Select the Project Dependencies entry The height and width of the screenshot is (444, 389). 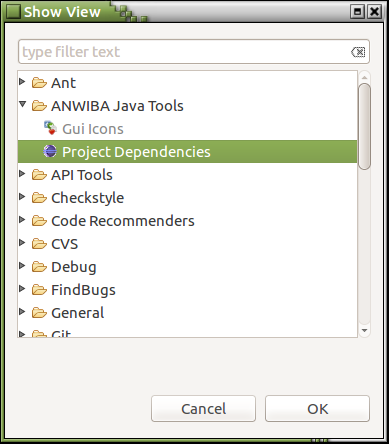tap(187, 152)
